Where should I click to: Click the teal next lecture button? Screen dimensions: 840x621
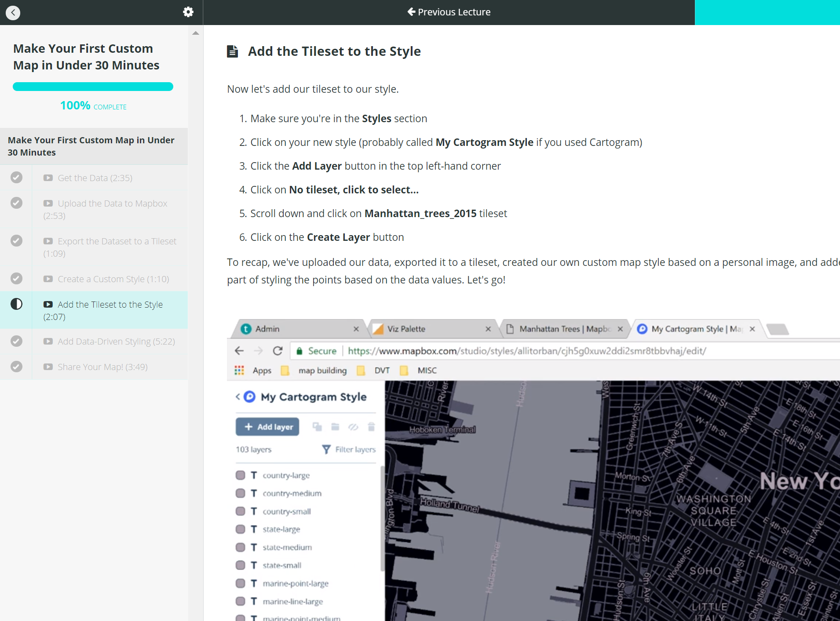point(767,12)
